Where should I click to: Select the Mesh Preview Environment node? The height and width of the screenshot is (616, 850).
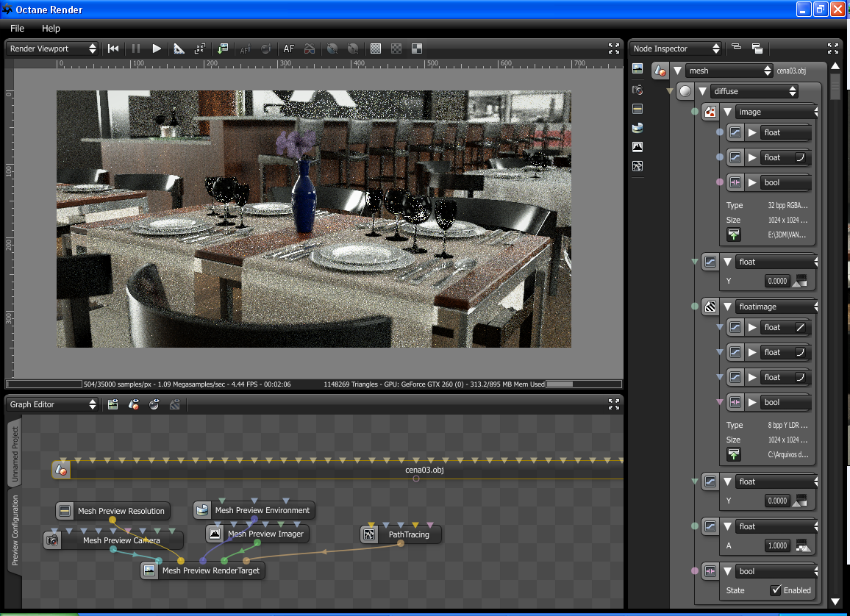click(262, 510)
